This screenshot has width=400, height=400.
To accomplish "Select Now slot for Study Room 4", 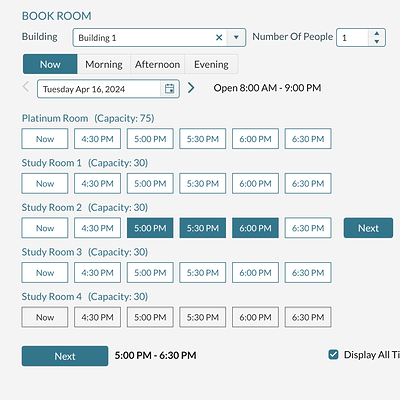I will point(45,317).
